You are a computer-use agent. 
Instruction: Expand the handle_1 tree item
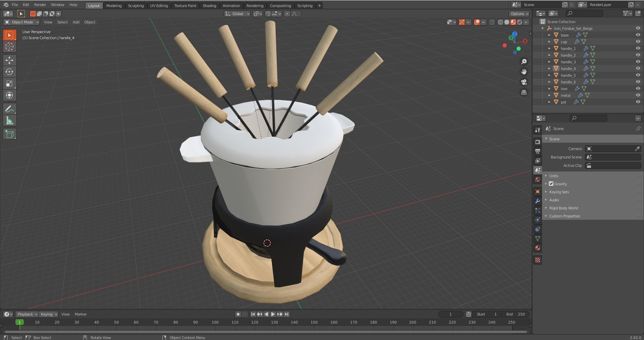point(549,48)
